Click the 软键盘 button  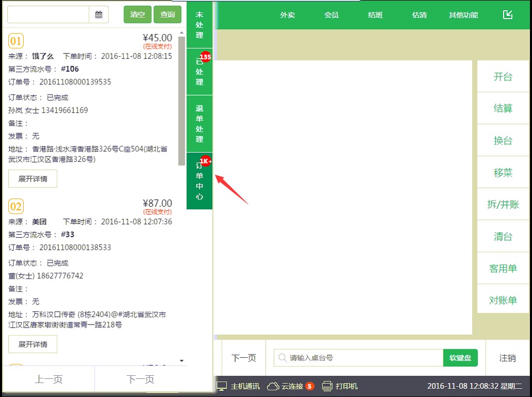(460, 358)
